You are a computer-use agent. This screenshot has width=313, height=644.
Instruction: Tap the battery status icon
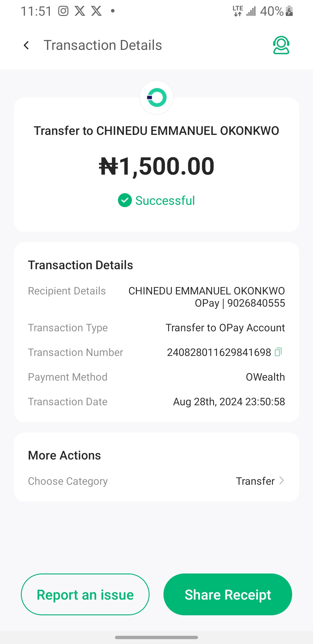(289, 11)
